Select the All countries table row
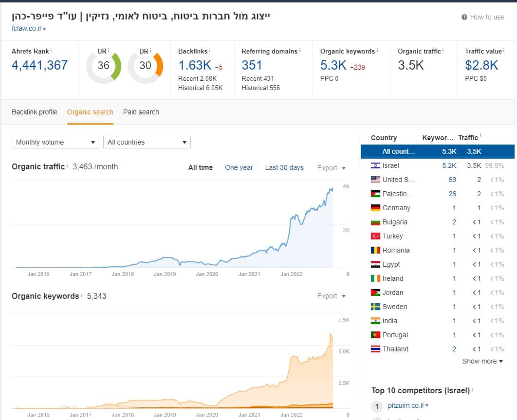The height and width of the screenshot is (420, 517). [x=438, y=152]
